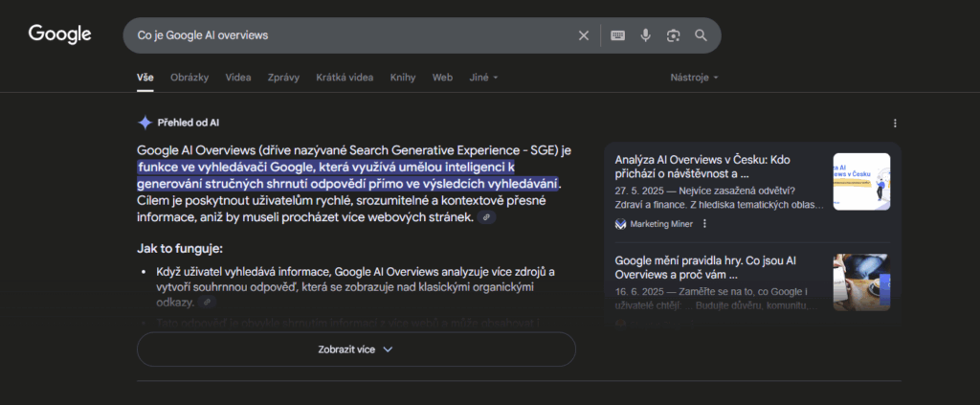Image resolution: width=980 pixels, height=405 pixels.
Task: Open the AI overview three-dot menu
Action: pos(895,124)
